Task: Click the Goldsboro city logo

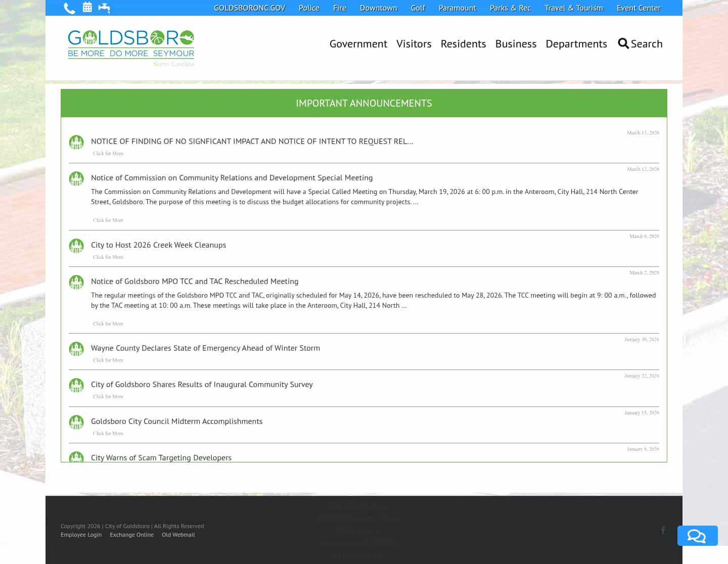Action: pyautogui.click(x=131, y=46)
